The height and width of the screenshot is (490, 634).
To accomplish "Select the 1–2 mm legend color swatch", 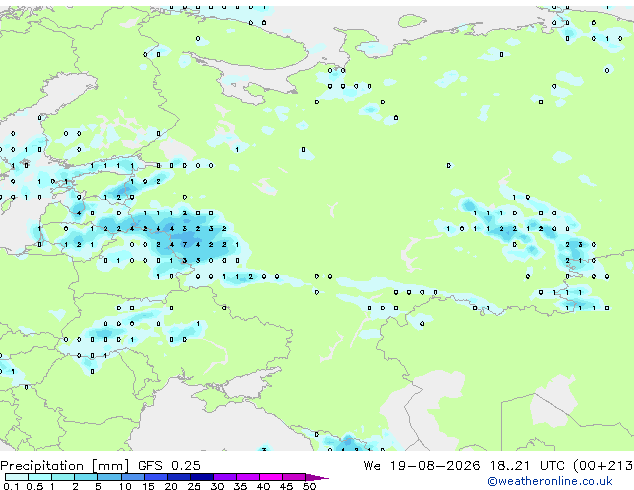I will [x=63, y=477].
